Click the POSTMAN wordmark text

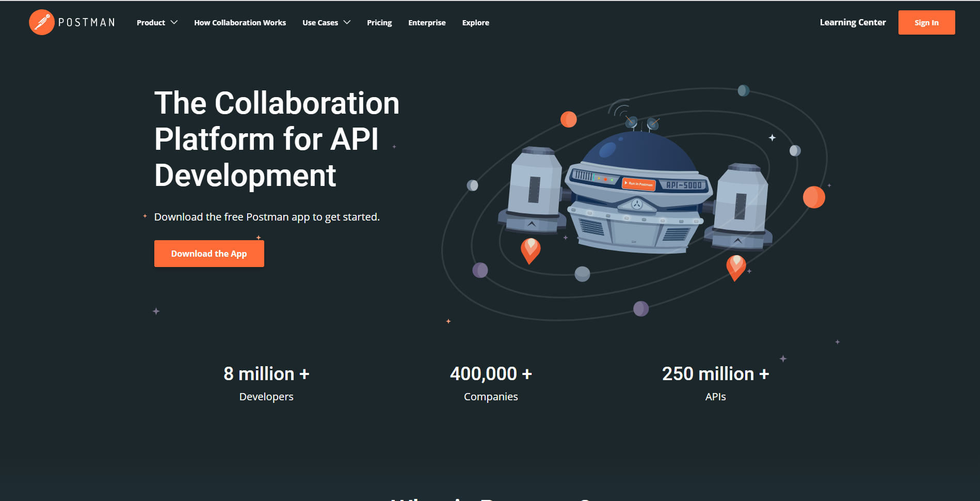tap(87, 22)
